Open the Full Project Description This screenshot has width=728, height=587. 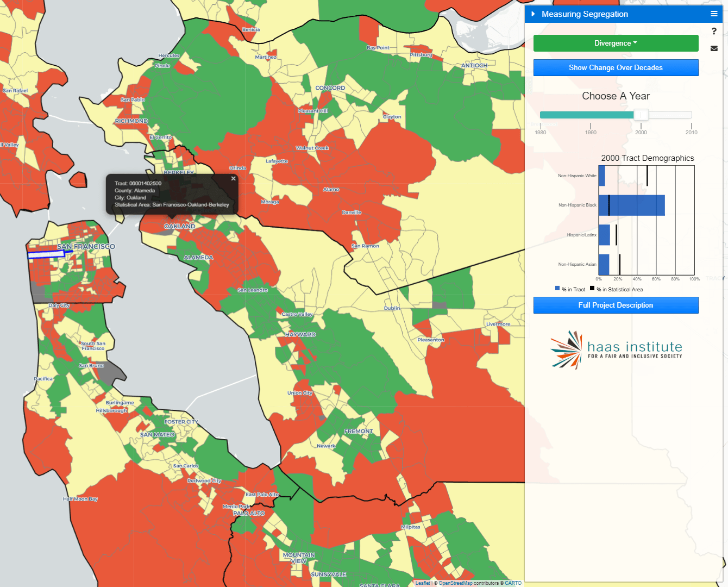tap(616, 305)
